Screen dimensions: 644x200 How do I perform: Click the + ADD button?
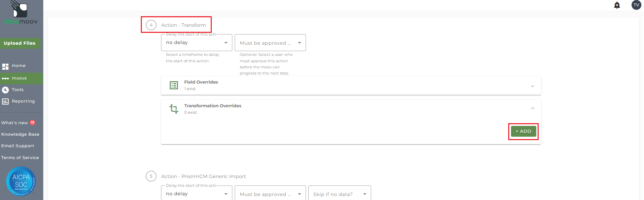pyautogui.click(x=523, y=131)
